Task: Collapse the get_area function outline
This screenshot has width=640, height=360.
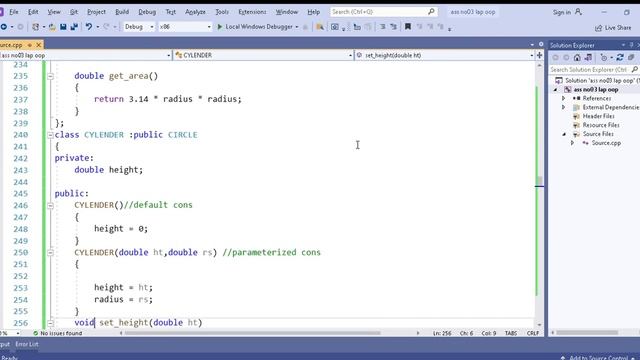Action: [50, 76]
